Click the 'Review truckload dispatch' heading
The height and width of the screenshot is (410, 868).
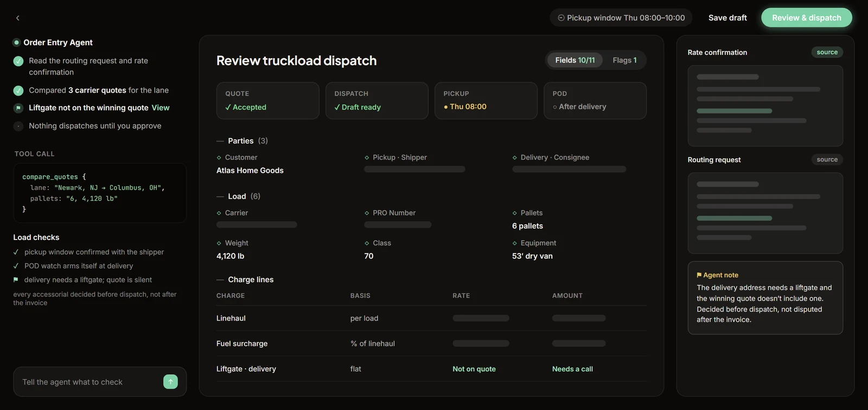pyautogui.click(x=296, y=60)
